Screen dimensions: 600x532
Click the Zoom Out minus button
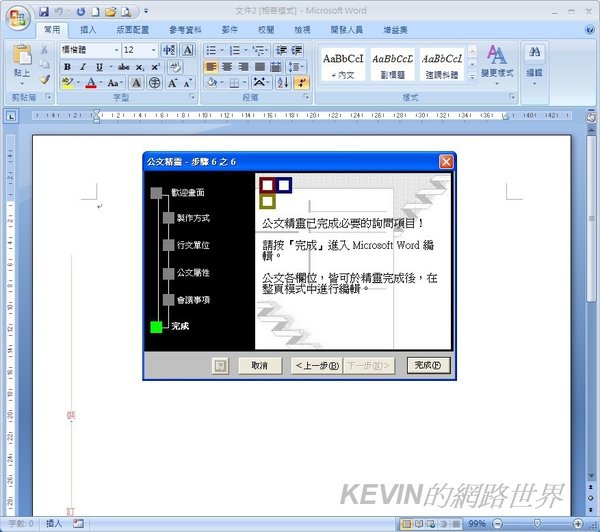coord(497,523)
